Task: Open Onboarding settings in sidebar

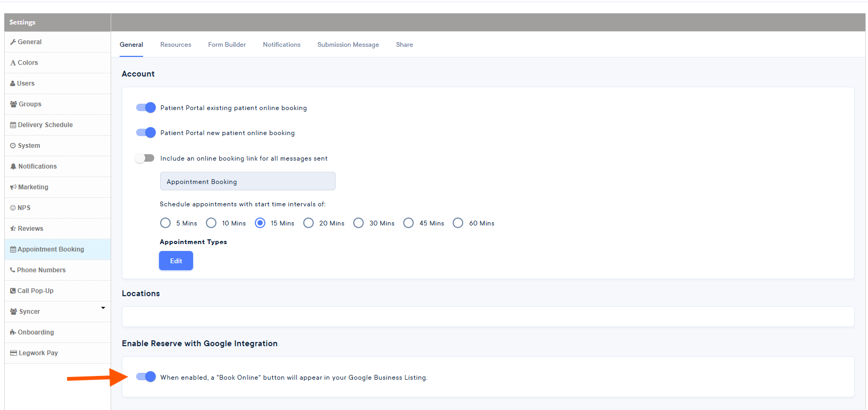Action: point(57,332)
